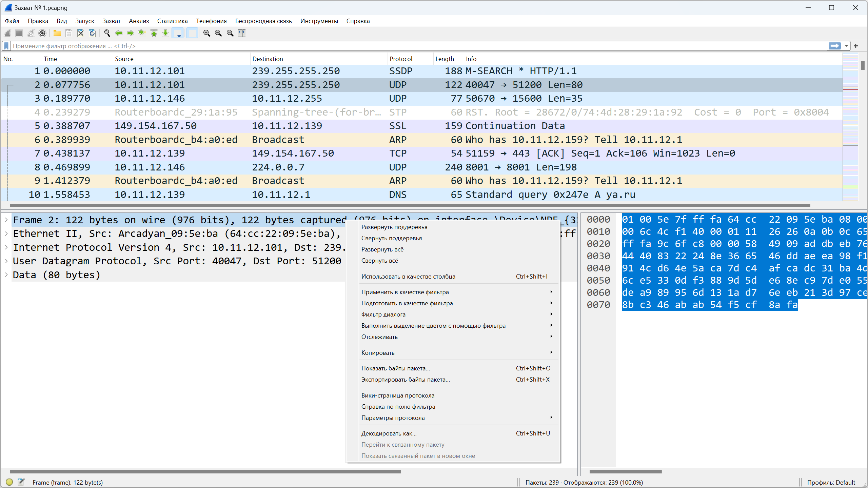Expand the Ethernet II tree node

(x=6, y=233)
